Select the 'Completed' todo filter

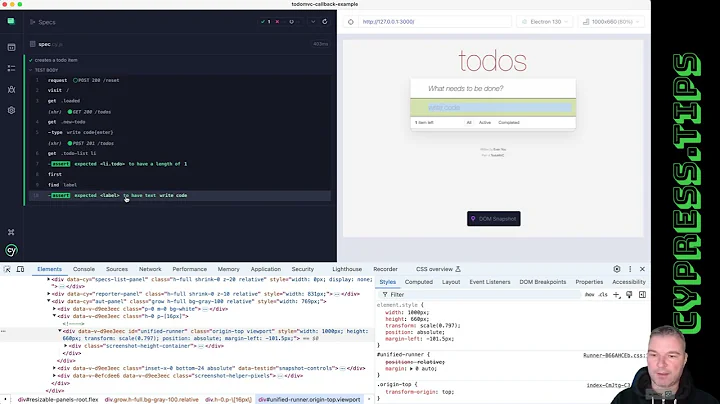509,123
